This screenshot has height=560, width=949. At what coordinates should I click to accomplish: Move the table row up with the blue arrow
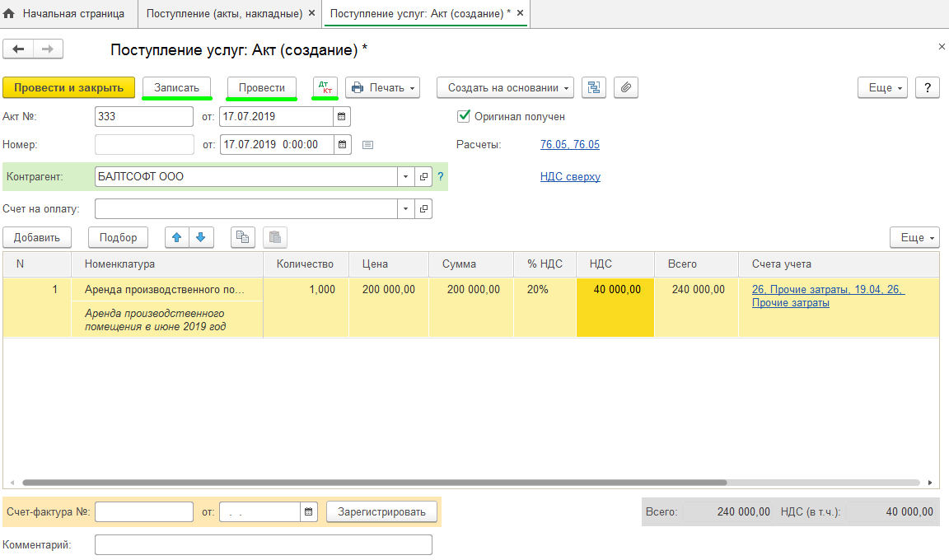177,238
